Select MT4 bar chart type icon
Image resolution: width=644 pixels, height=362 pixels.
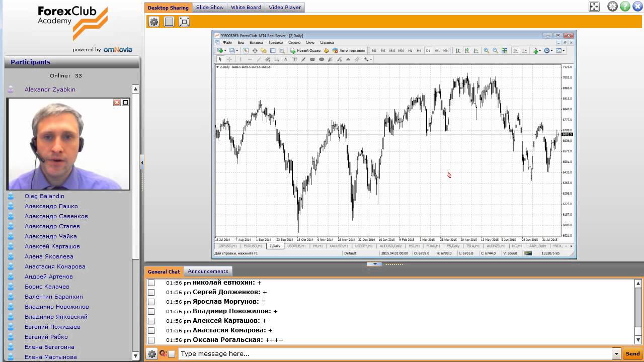pos(458,50)
